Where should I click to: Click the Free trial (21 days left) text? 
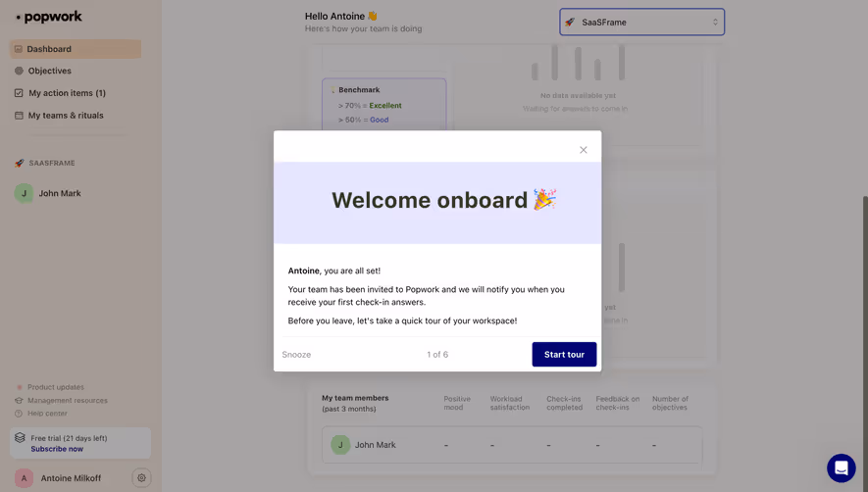pos(69,438)
